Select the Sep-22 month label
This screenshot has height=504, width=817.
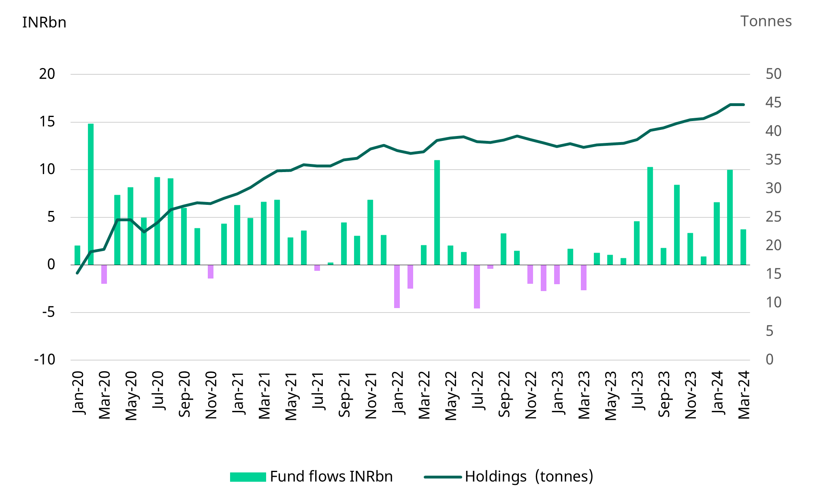(x=505, y=395)
